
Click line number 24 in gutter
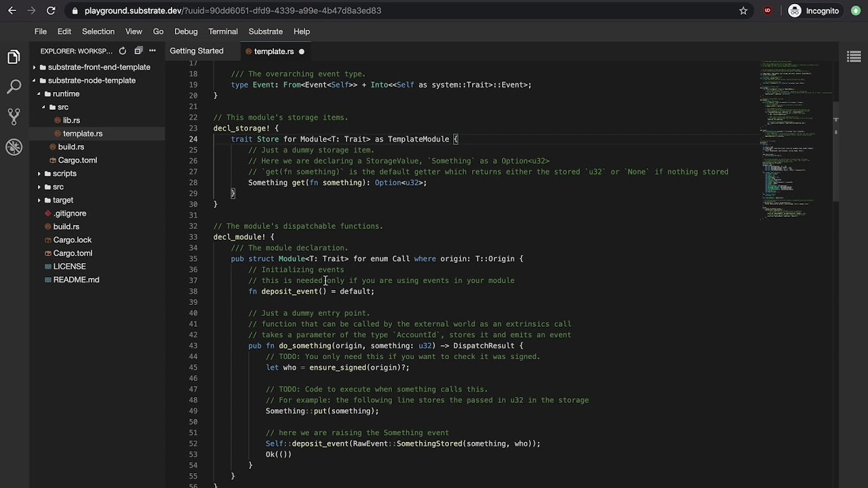193,139
